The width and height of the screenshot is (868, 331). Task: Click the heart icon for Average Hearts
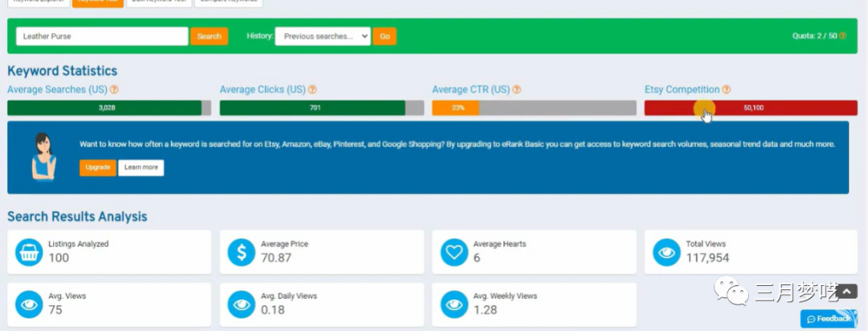coord(454,252)
